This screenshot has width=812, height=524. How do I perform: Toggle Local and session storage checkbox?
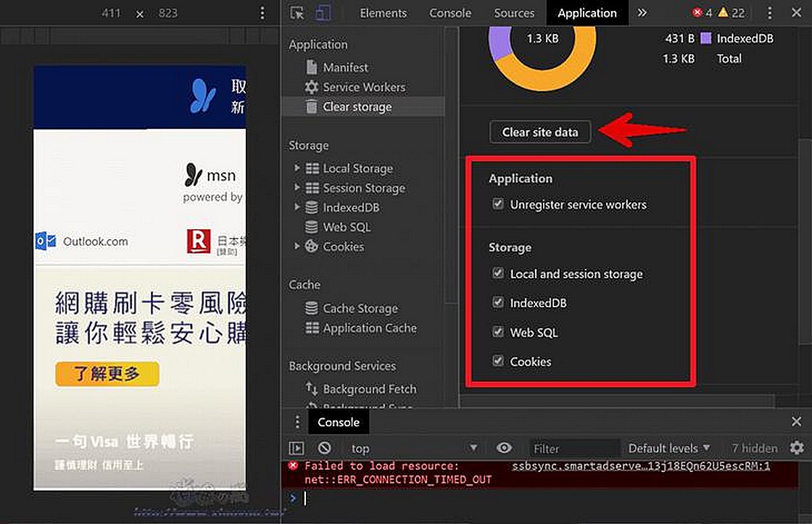[x=497, y=273]
